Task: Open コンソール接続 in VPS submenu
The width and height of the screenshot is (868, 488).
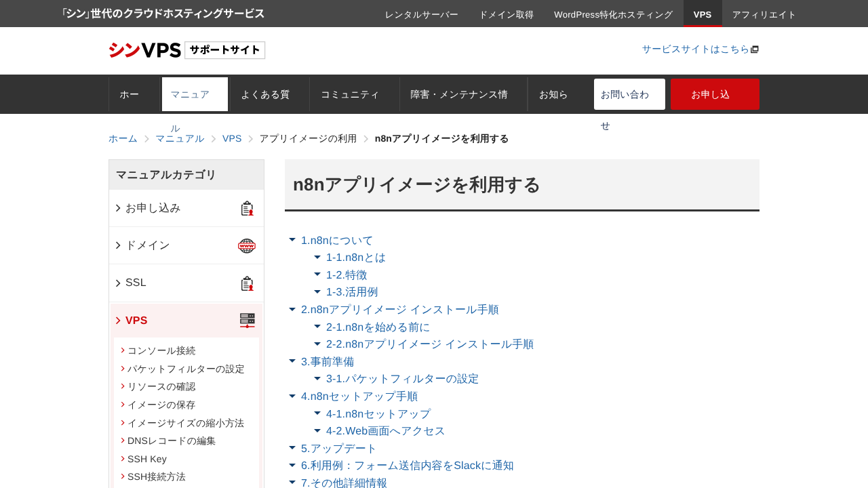Action: click(x=161, y=350)
